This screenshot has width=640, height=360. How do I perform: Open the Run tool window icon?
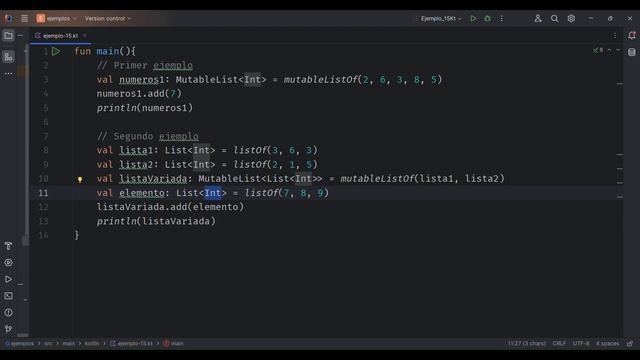click(x=8, y=279)
